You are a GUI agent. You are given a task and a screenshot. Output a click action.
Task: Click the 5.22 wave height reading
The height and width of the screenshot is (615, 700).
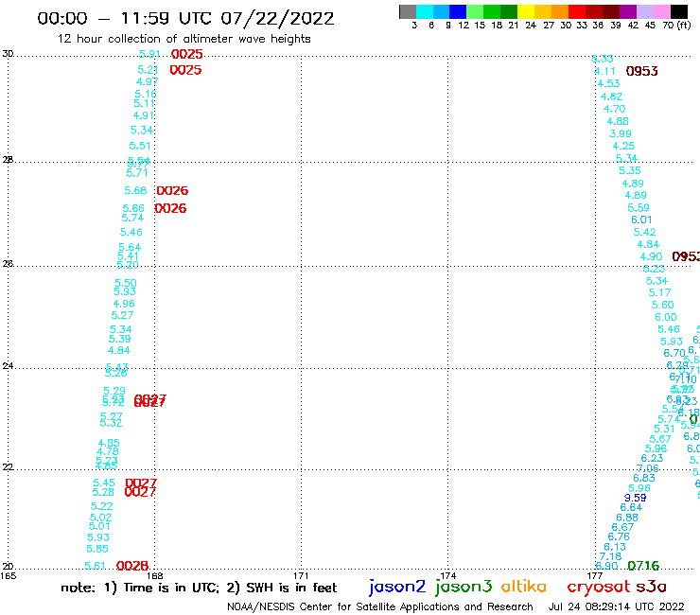click(102, 506)
